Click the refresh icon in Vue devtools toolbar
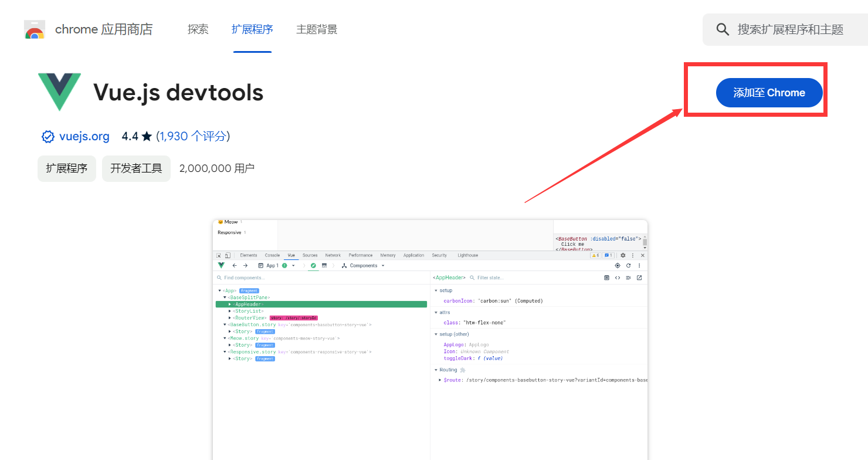Screen dimensions: 868x460 pos(628,265)
